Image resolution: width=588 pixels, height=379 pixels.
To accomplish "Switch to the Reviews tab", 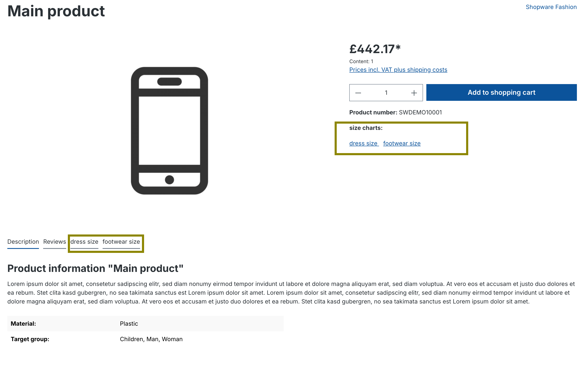I will pyautogui.click(x=54, y=242).
